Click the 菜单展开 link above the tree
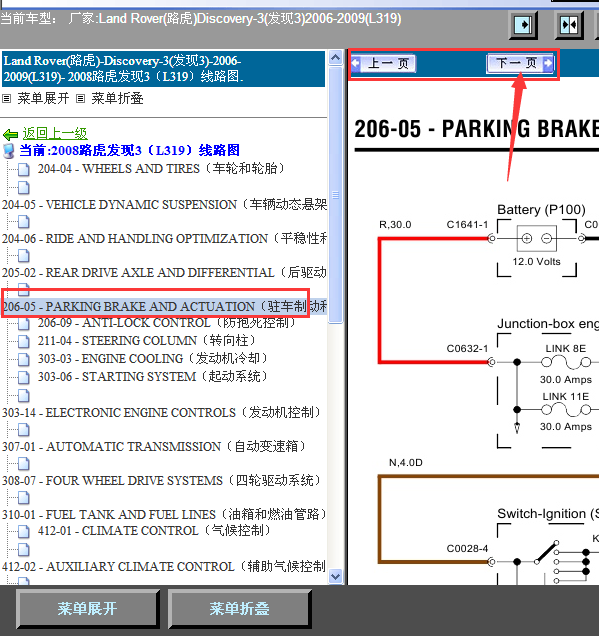The height and width of the screenshot is (636, 599). 43,98
